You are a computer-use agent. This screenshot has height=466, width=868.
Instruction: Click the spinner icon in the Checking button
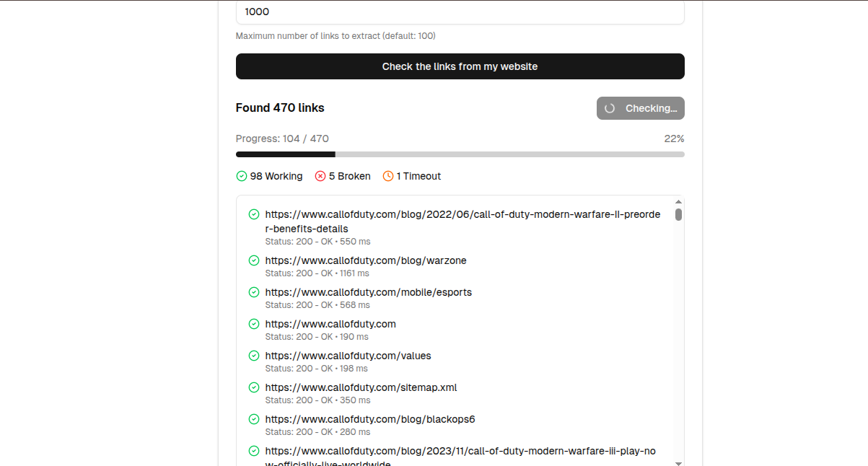click(x=610, y=108)
